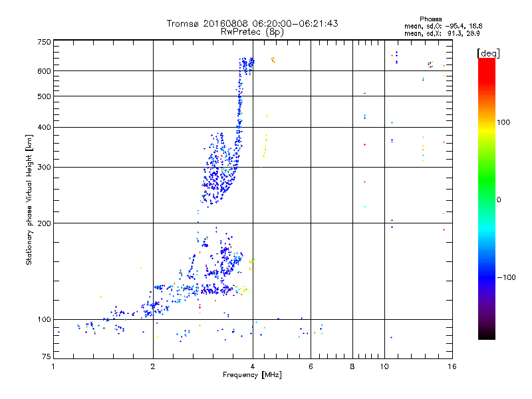The image size is (532, 399).
Task: Click the plot title 'Tromsø 20160808 06:20:00-06:21:43'
Action: (252, 23)
